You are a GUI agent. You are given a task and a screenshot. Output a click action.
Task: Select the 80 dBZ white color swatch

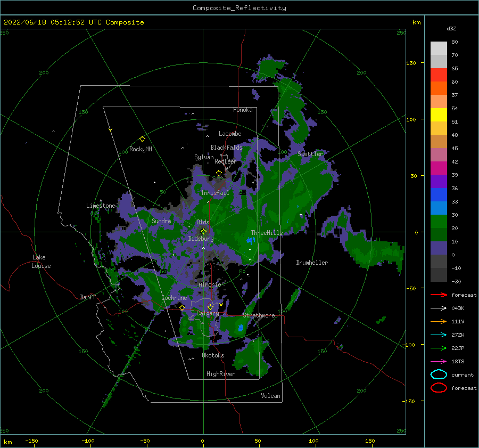(x=439, y=48)
